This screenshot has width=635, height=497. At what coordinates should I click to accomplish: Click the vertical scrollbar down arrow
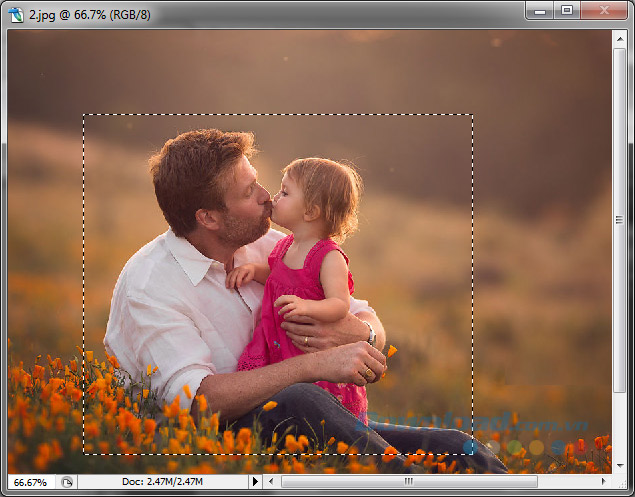620,465
